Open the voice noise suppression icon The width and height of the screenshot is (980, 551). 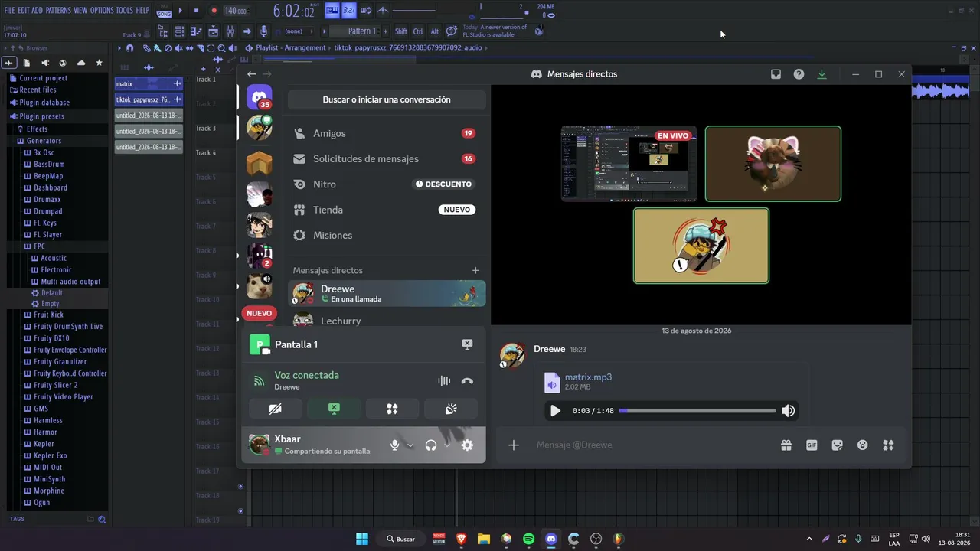click(x=444, y=381)
